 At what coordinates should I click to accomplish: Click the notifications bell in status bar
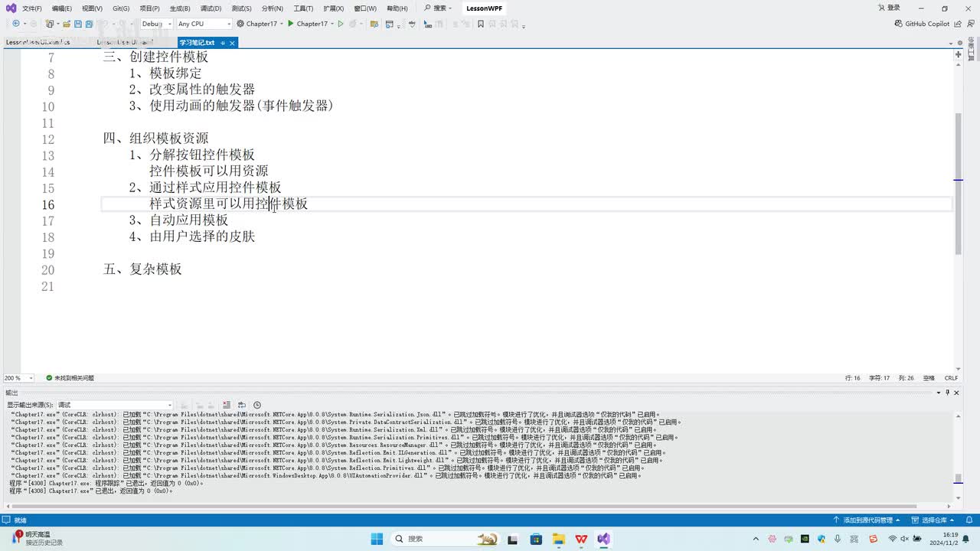click(x=968, y=520)
